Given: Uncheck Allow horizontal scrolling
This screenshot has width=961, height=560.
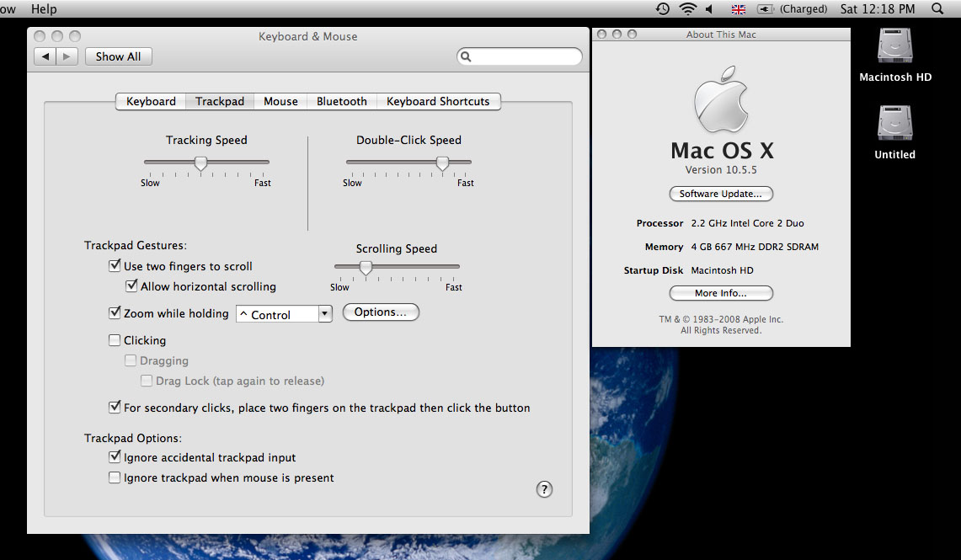Looking at the screenshot, I should point(131,285).
